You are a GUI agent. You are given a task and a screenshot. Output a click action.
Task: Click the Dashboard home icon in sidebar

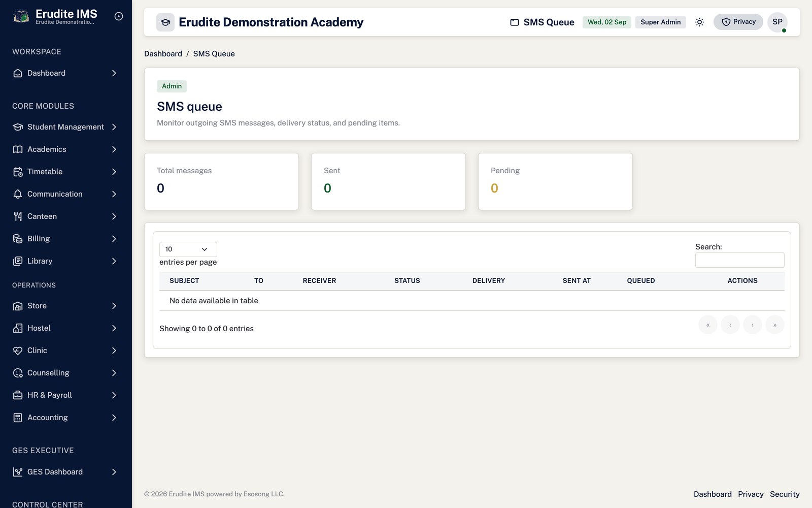point(18,73)
